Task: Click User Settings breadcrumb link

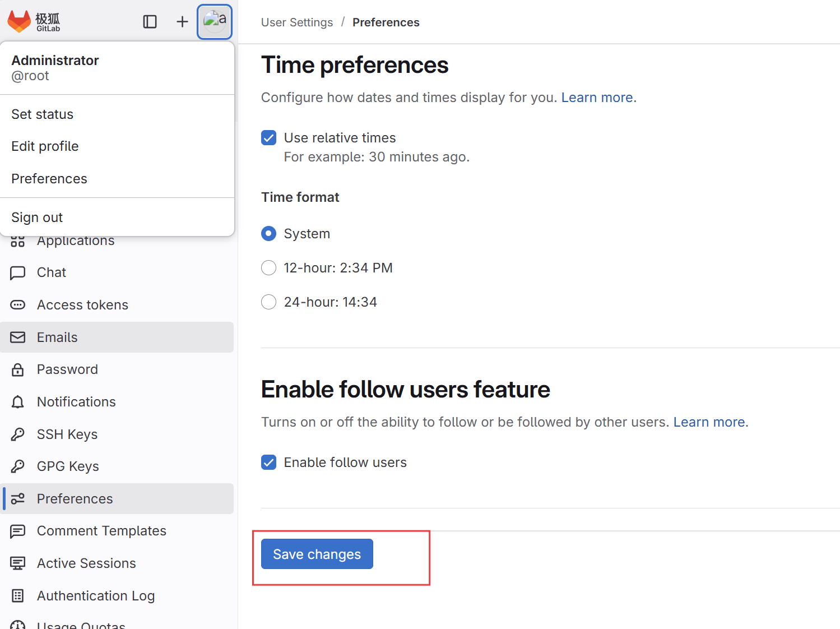Action: 297,22
